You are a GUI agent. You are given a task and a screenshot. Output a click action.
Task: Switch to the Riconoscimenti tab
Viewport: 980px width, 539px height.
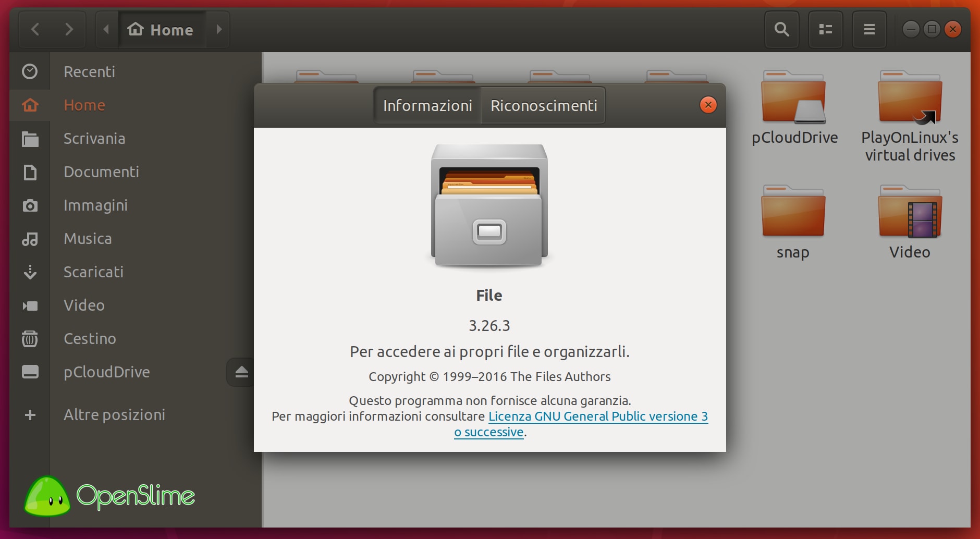[x=543, y=105]
